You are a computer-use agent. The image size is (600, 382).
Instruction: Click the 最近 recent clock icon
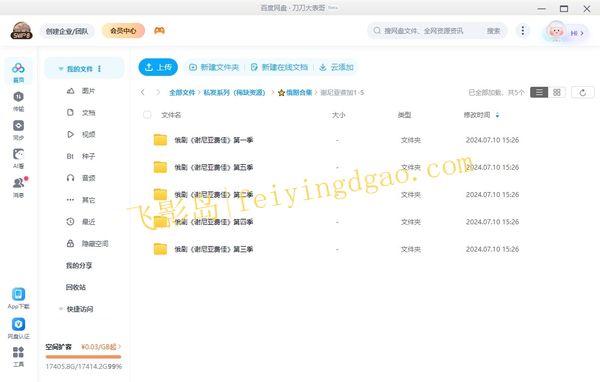70,222
